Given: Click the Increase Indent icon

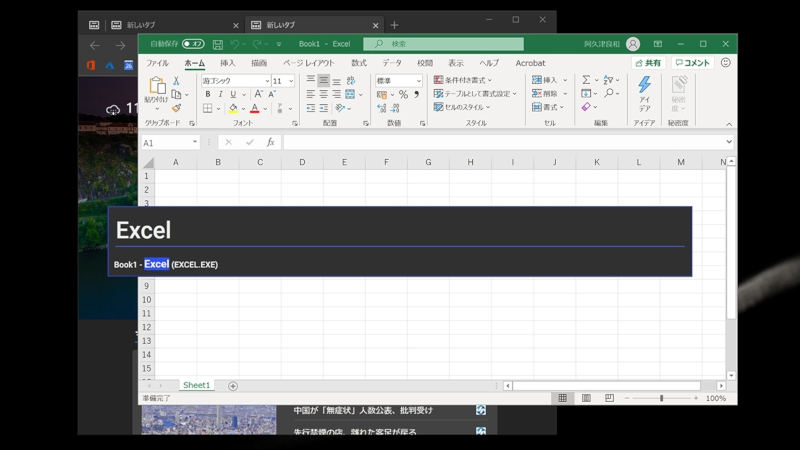Looking at the screenshot, I should click(x=323, y=108).
